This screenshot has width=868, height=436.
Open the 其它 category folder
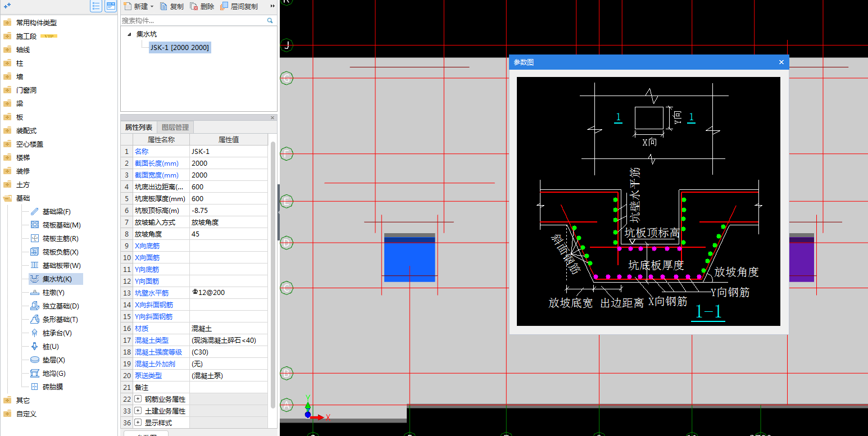point(7,400)
